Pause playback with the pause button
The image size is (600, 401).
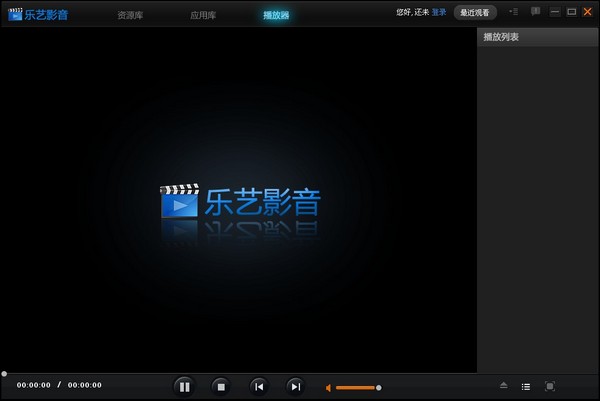[183, 386]
